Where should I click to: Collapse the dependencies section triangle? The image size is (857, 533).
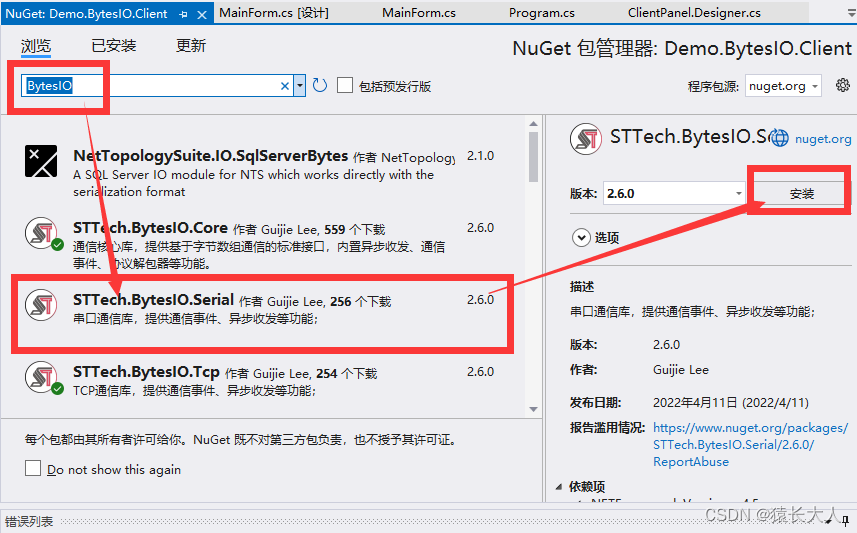pos(559,486)
